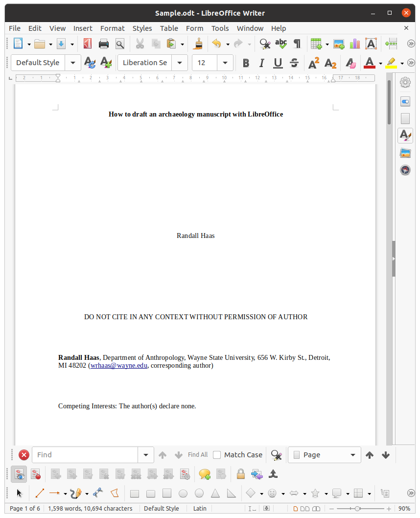
Task: Select Clone Formatting paintbrush
Action: pos(198,44)
